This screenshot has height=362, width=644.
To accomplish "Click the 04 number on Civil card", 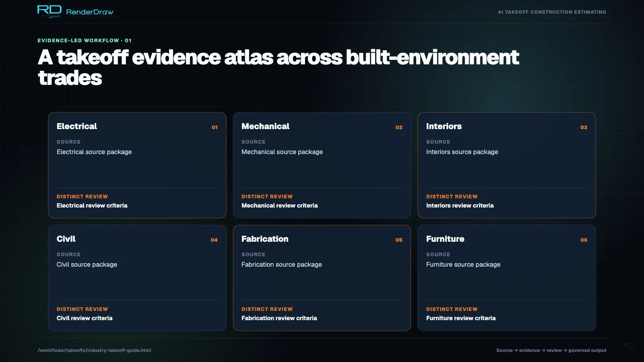I will click(214, 240).
